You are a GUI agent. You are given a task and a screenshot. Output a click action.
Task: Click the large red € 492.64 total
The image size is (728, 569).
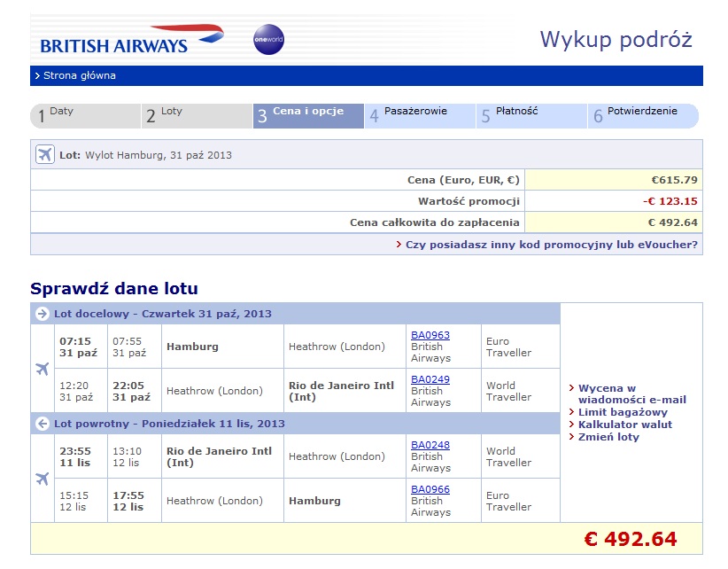pyautogui.click(x=630, y=539)
